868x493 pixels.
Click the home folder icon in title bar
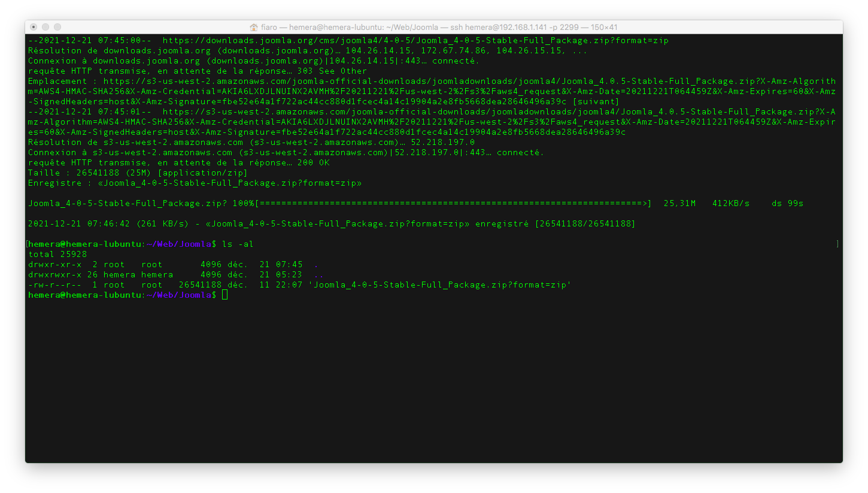coord(254,27)
